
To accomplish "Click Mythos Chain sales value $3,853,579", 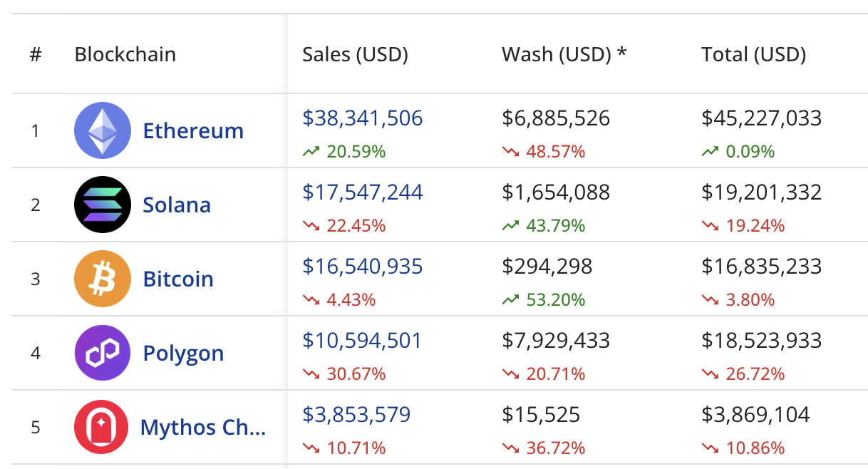I will 356,415.
